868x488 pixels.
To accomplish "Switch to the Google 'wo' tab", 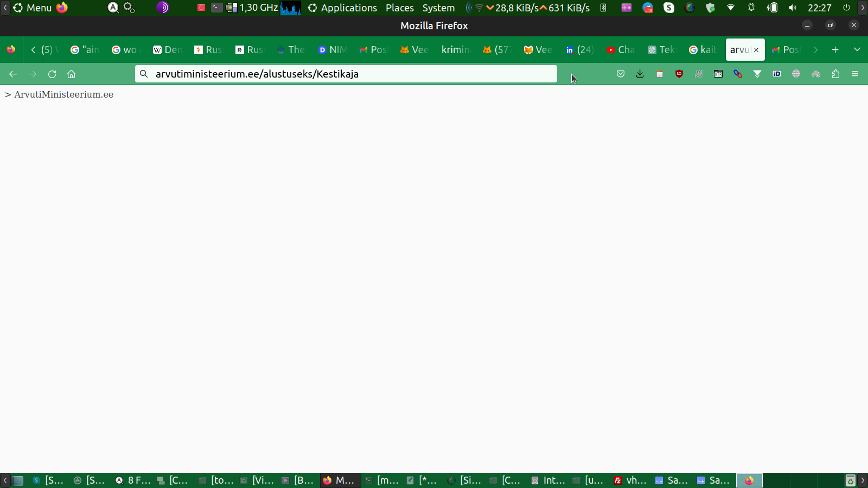I will 126,50.
